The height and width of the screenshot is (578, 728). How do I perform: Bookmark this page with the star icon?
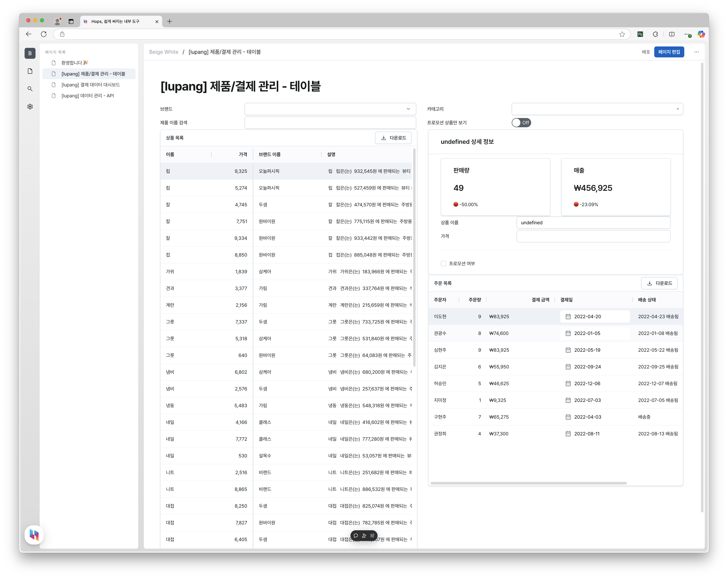(622, 34)
